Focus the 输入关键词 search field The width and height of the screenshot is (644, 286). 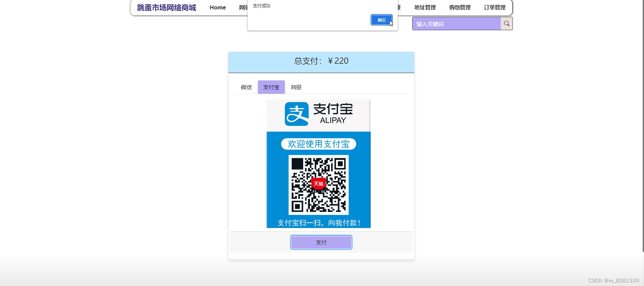pos(457,24)
